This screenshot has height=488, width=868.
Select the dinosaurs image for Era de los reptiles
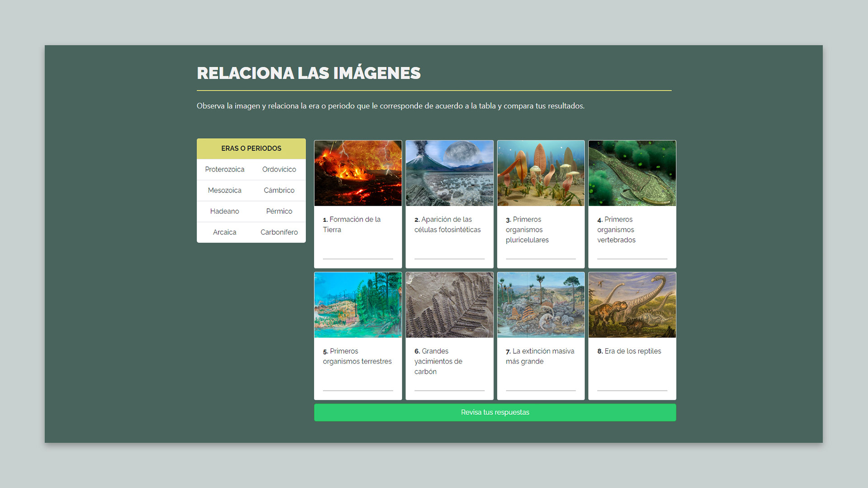coord(632,305)
